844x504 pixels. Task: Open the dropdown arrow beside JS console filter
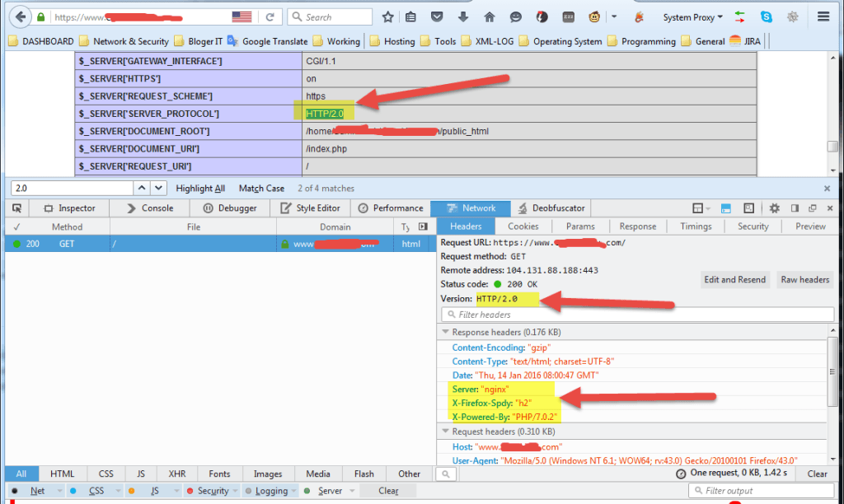(x=176, y=491)
